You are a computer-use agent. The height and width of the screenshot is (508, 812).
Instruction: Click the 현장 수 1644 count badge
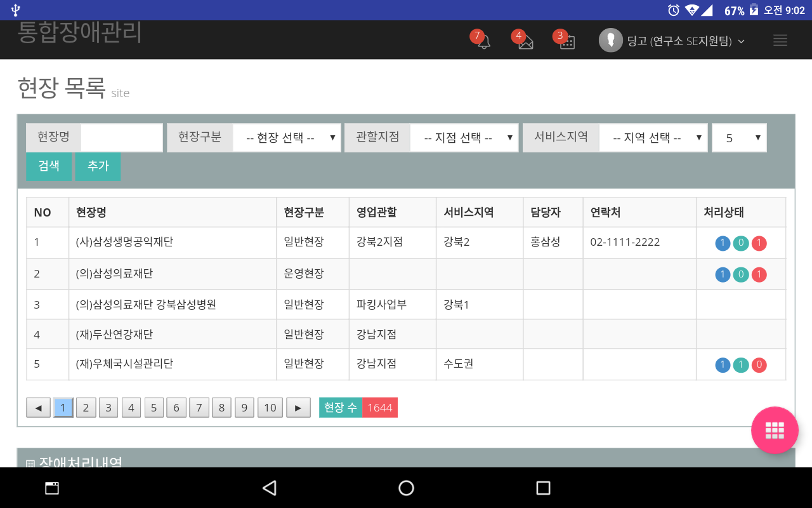pos(358,408)
